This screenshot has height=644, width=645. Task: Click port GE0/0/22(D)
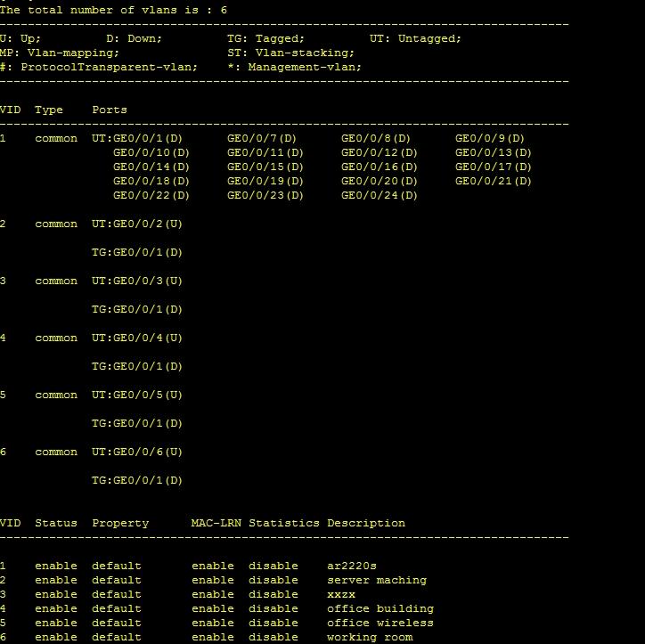(151, 195)
